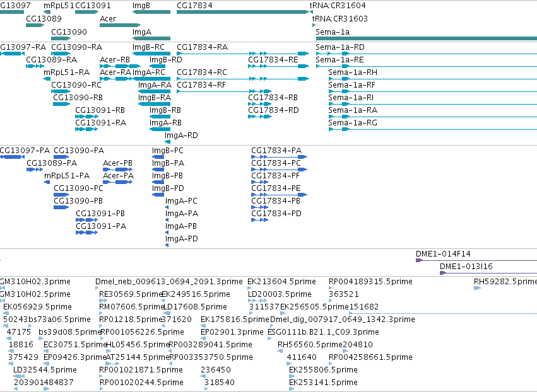Select the Acer gene bar

pos(120,25)
